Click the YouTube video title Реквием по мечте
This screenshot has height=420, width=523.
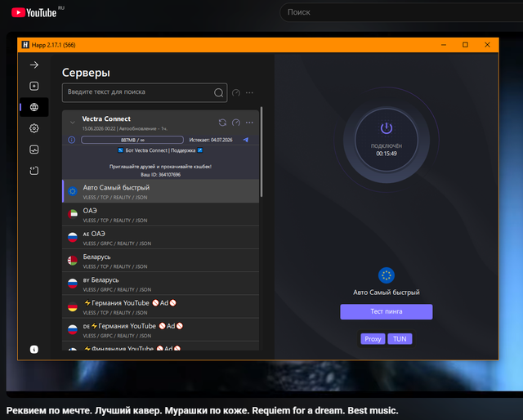coord(202,410)
